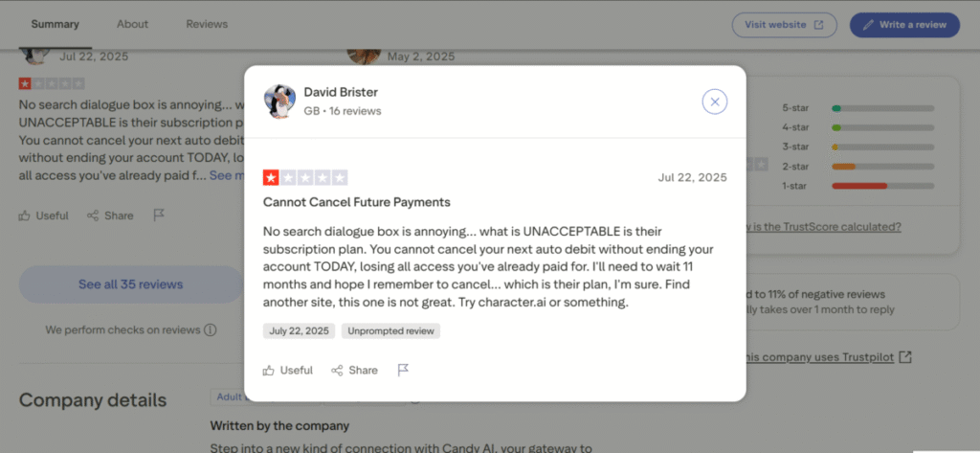Click the Visit website button
Viewport: 980px width, 453px height.
[x=784, y=25]
